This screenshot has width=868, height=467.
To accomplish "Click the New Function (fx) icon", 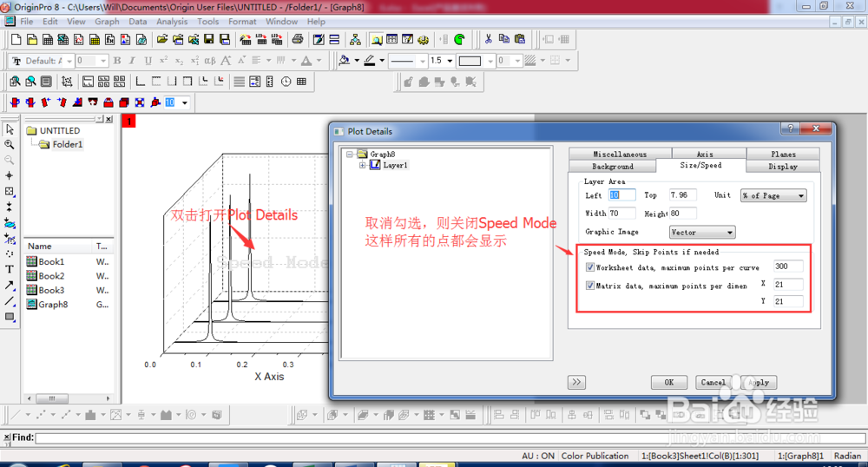I will coord(110,39).
